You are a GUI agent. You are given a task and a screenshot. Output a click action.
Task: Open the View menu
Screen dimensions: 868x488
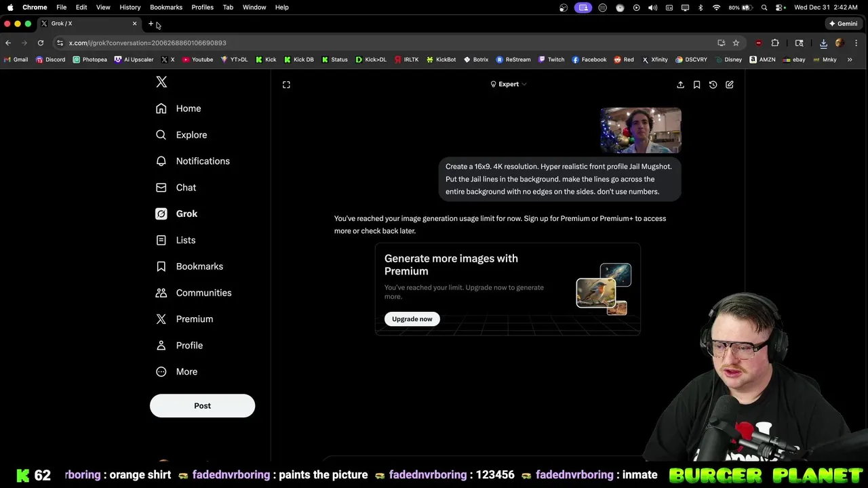103,7
